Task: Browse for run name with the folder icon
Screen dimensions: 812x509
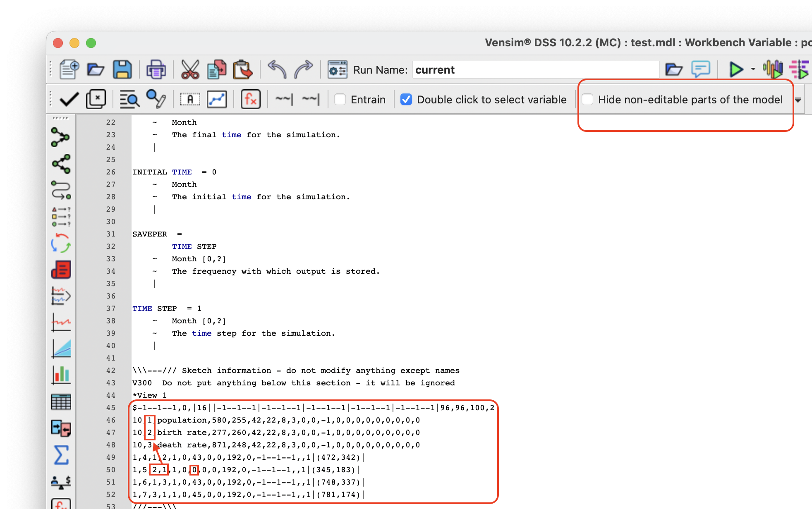Action: (673, 69)
